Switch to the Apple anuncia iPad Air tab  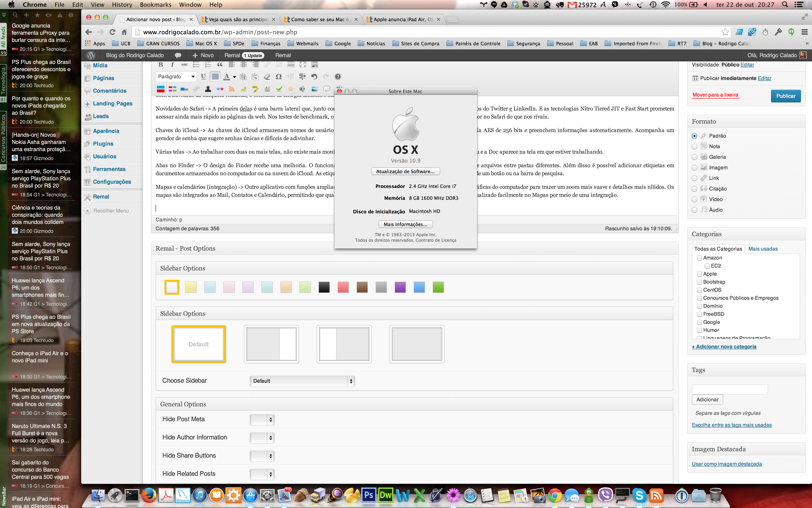pos(403,19)
